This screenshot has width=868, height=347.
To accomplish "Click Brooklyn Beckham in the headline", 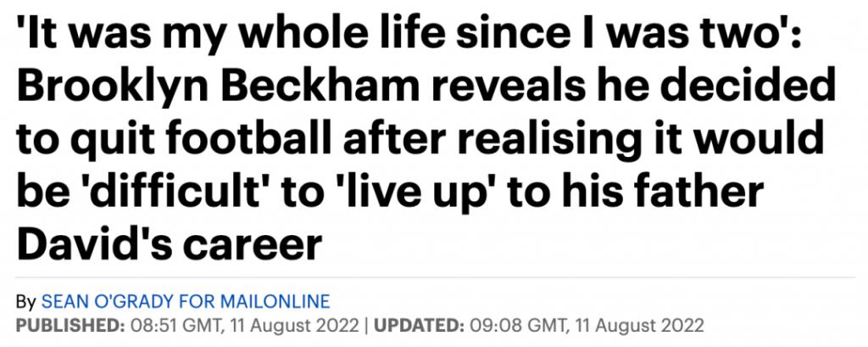I will pyautogui.click(x=177, y=88).
